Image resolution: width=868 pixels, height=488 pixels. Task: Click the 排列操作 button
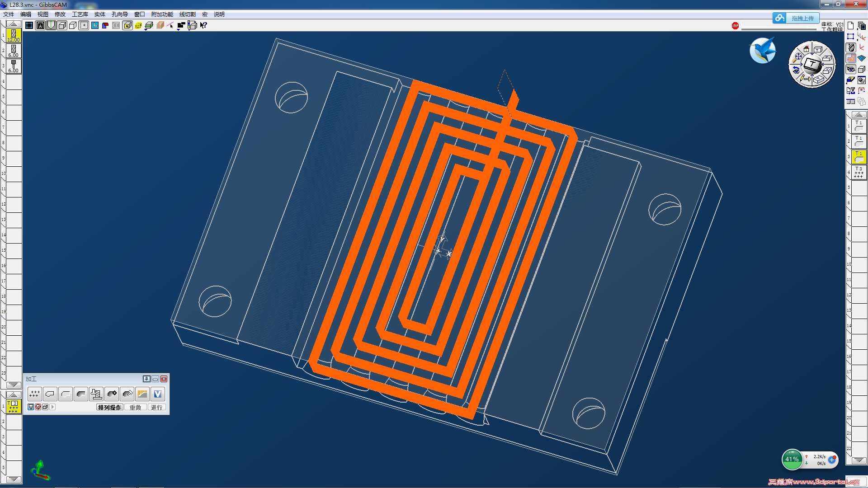coord(109,407)
